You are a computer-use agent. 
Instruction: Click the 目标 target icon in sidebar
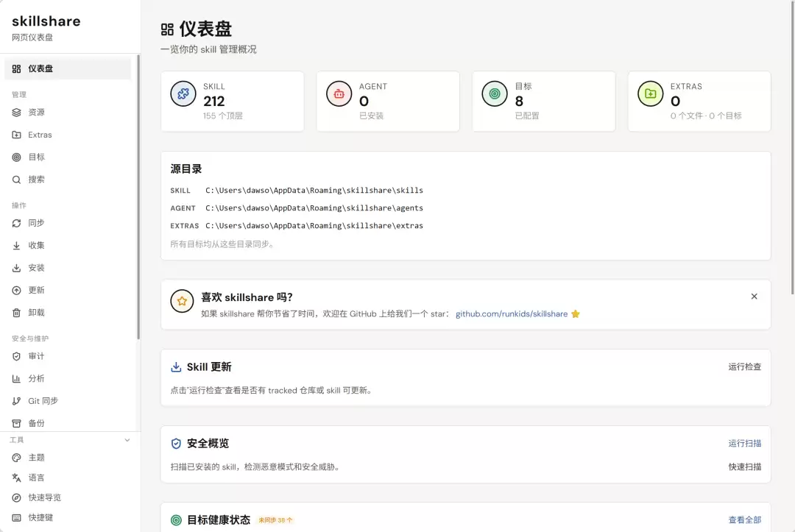tap(16, 157)
